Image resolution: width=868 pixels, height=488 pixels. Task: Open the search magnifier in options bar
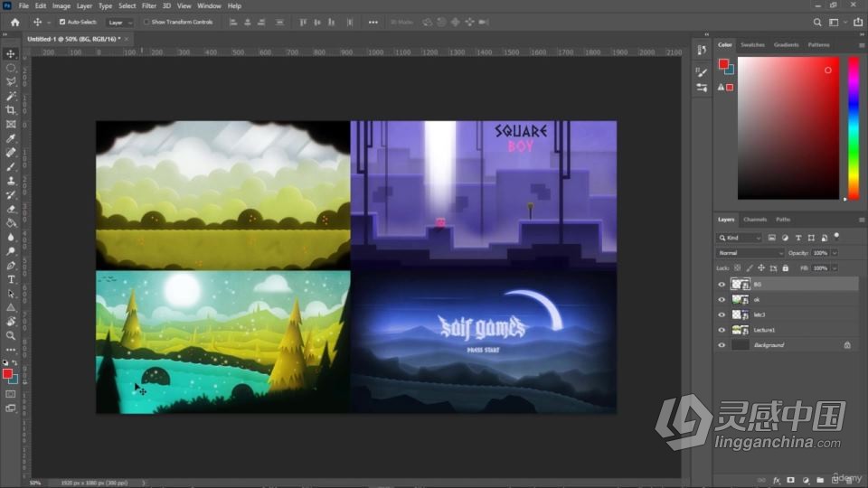click(x=817, y=22)
